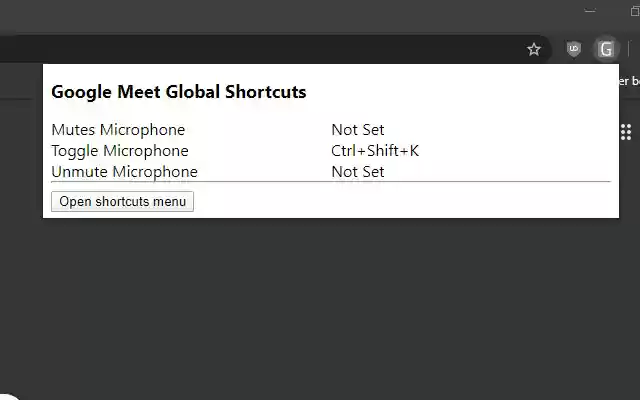Click Not Set beside Unmute Microphone
The width and height of the screenshot is (640, 400).
pyautogui.click(x=358, y=172)
